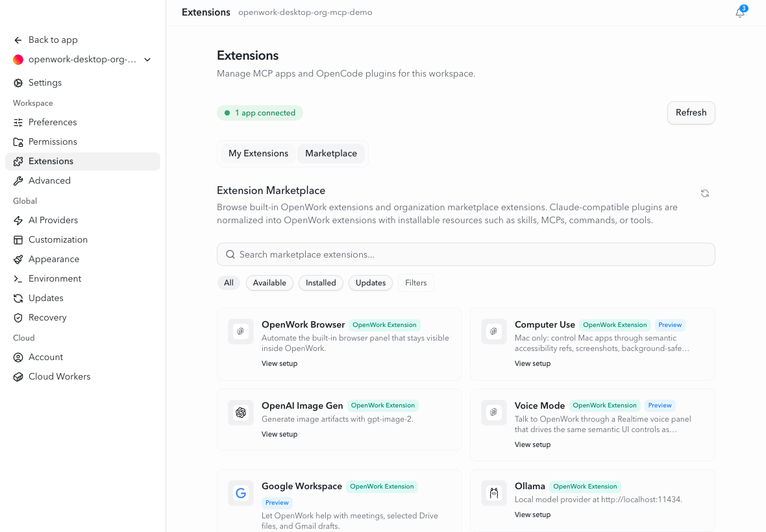Click the marketplace reload icon

click(705, 194)
